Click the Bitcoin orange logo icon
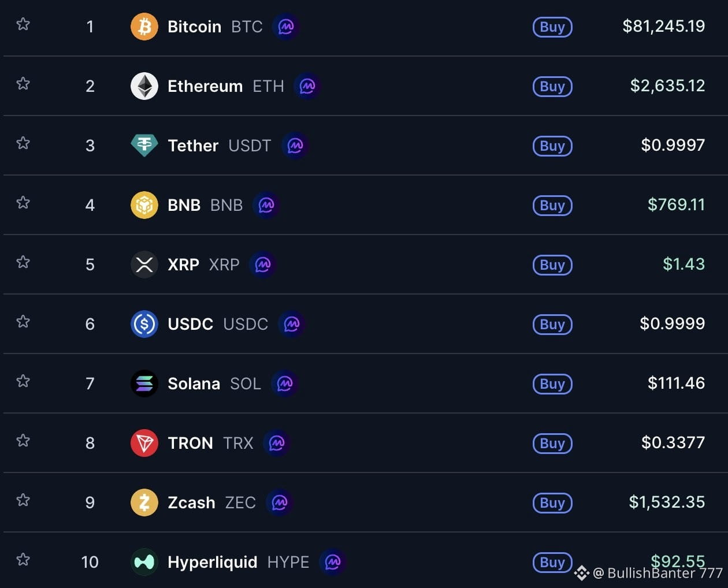The image size is (728, 588). 144,27
